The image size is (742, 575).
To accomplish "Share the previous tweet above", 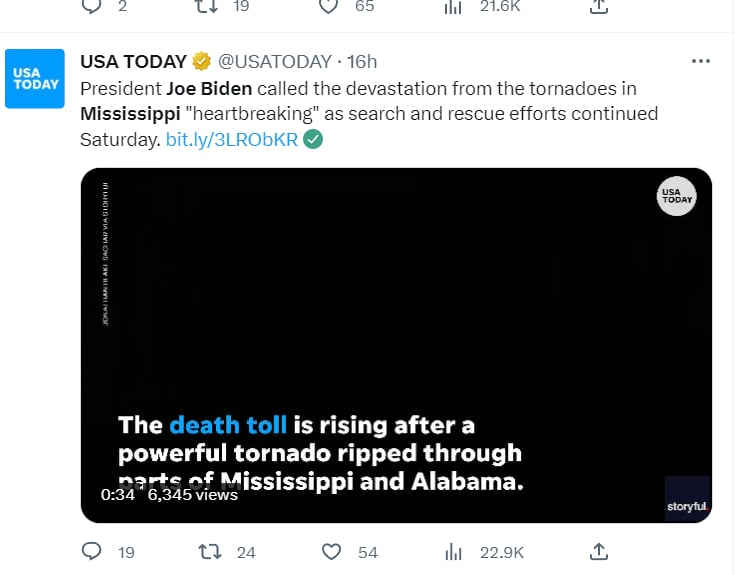I will pyautogui.click(x=599, y=6).
